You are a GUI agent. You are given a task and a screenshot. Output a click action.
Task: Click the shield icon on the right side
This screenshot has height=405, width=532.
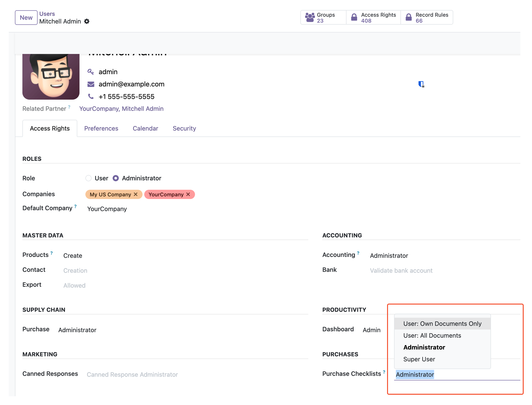click(x=421, y=84)
